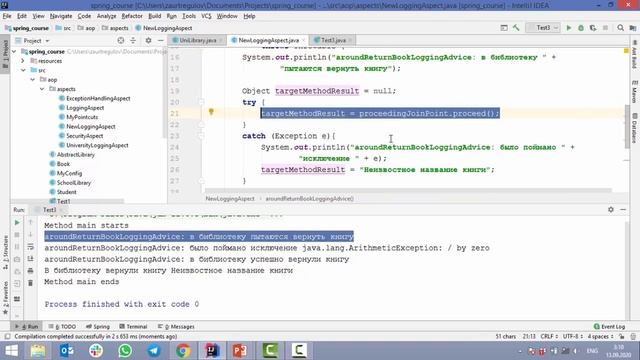Expand the resources folder
640x360 pixels.
coord(23,61)
